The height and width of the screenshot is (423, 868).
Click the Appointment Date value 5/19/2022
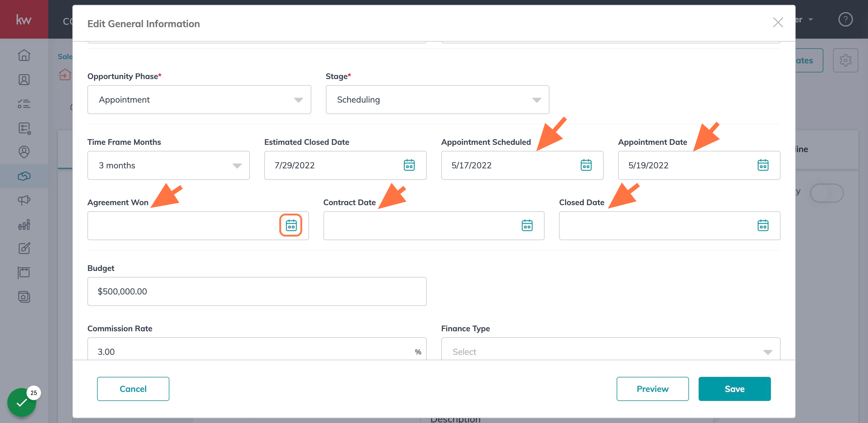coord(648,165)
